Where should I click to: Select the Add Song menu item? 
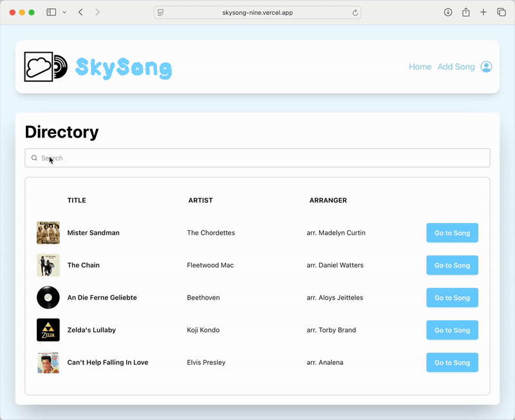tap(456, 66)
